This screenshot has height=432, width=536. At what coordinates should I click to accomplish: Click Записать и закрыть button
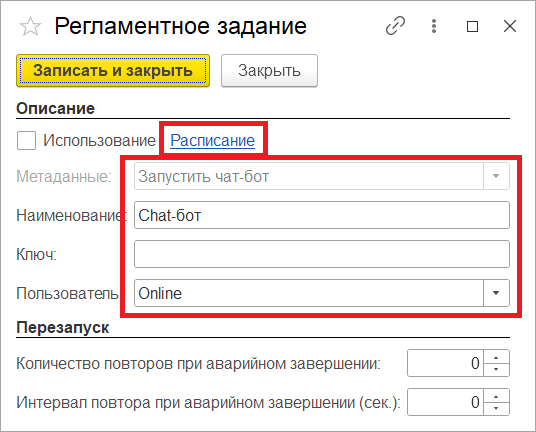coord(113,70)
